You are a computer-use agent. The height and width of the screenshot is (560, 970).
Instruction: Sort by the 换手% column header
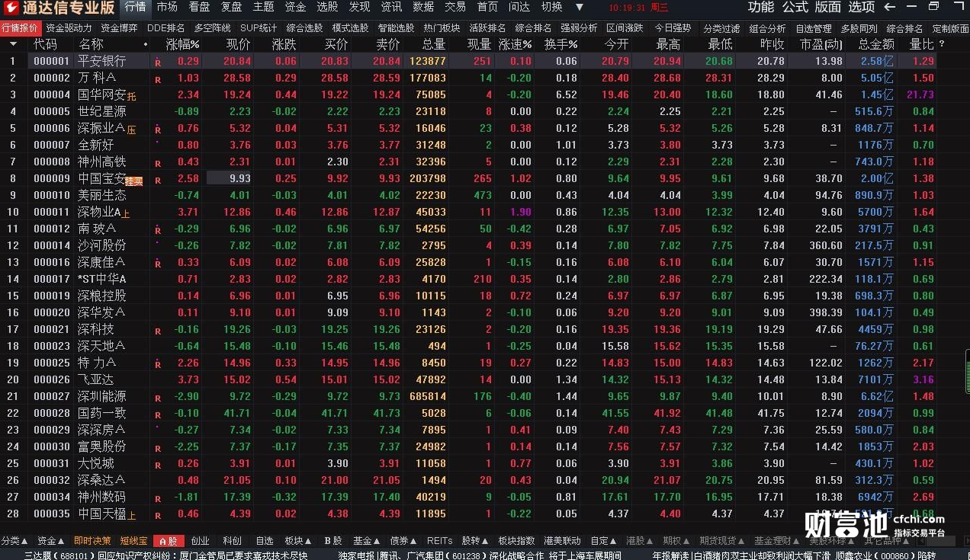560,44
